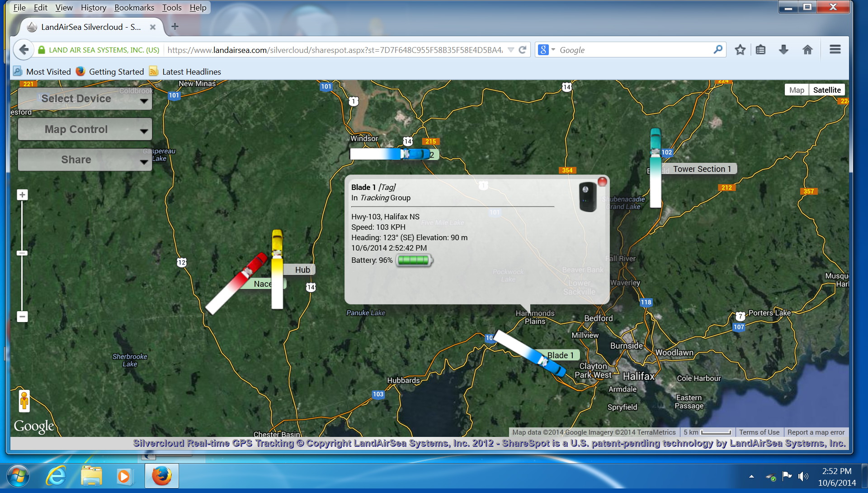Open the bookmarks list icon
868x493 pixels.
(x=761, y=50)
